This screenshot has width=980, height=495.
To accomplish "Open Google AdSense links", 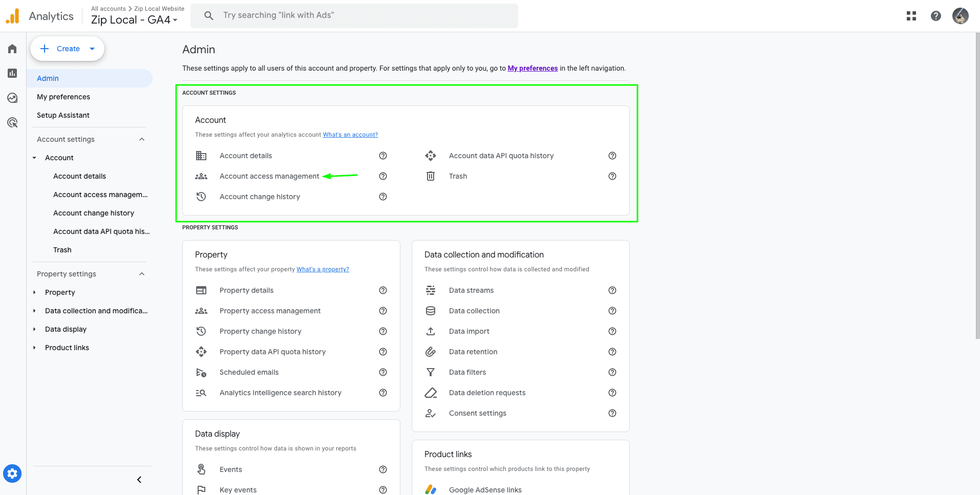I will [485, 490].
